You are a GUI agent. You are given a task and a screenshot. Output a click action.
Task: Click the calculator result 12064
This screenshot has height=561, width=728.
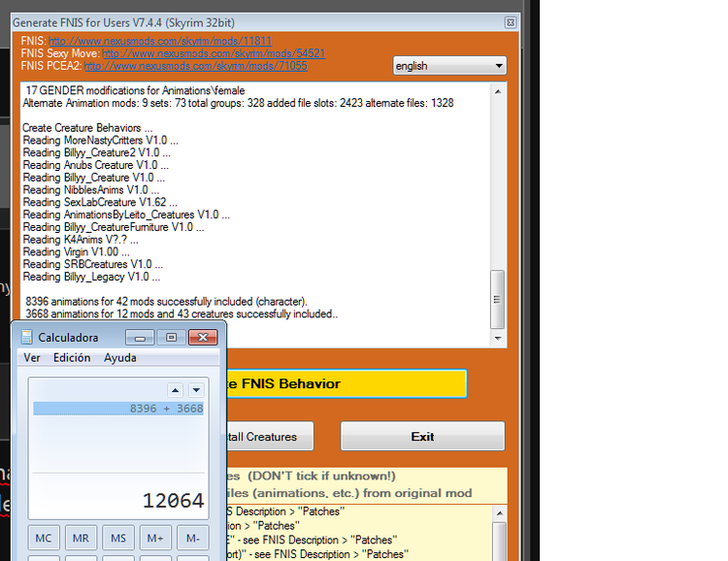(173, 501)
